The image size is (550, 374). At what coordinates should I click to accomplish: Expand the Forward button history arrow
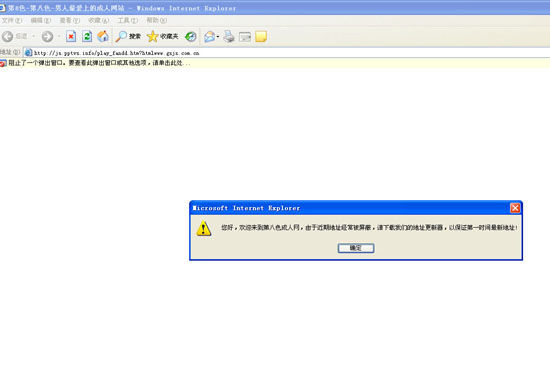coord(59,36)
